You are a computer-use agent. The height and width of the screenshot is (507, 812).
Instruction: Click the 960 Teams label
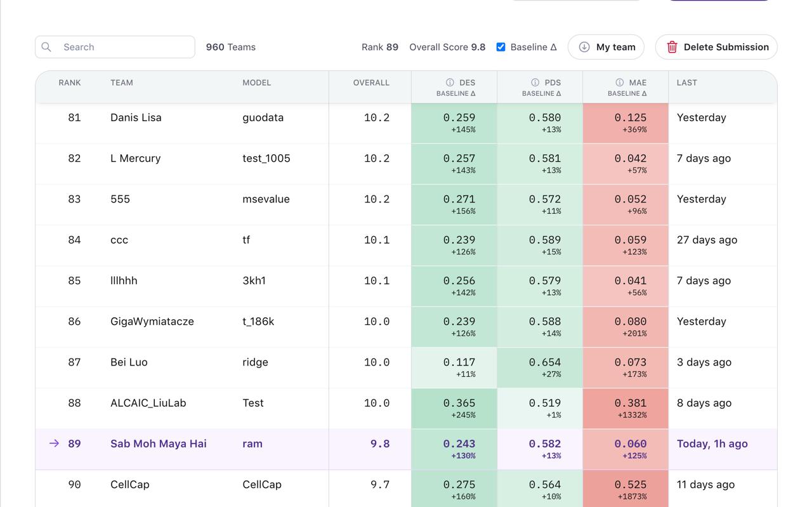(x=230, y=47)
